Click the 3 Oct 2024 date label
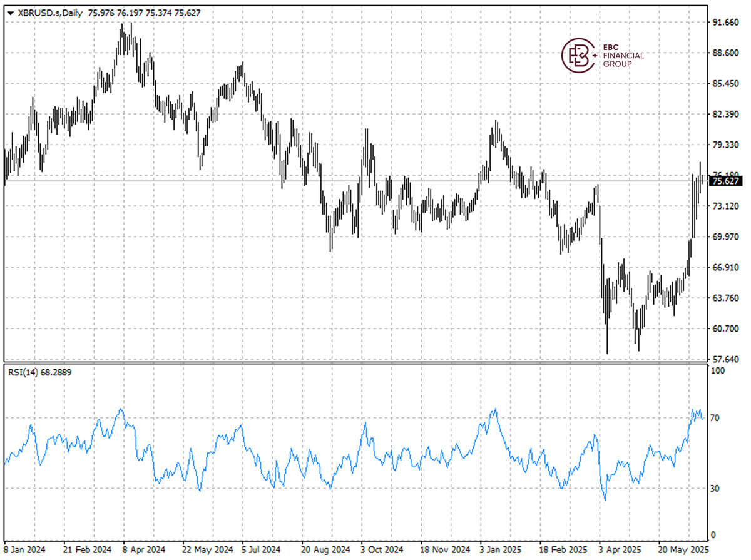The width and height of the screenshot is (751, 560). pyautogui.click(x=382, y=549)
